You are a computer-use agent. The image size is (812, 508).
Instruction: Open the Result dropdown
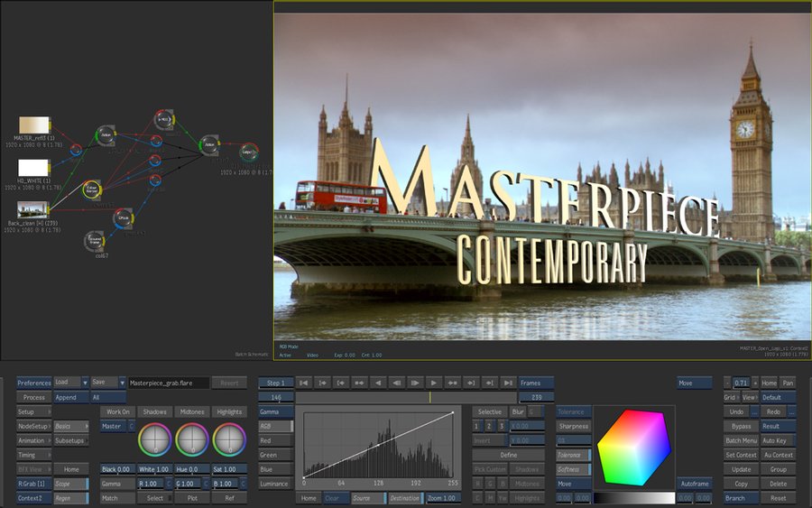pos(779,426)
